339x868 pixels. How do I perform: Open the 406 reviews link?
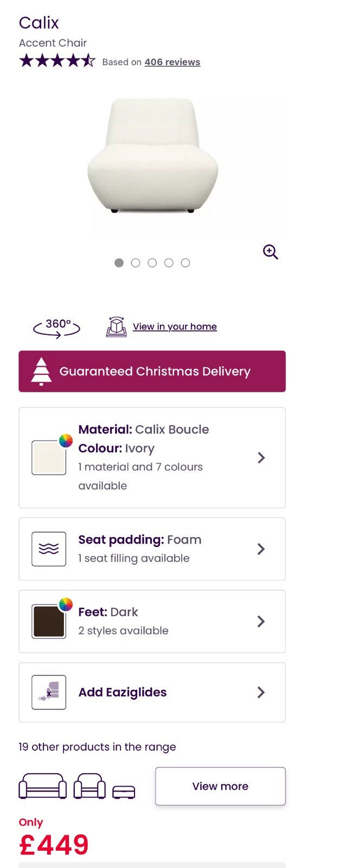[x=172, y=62]
